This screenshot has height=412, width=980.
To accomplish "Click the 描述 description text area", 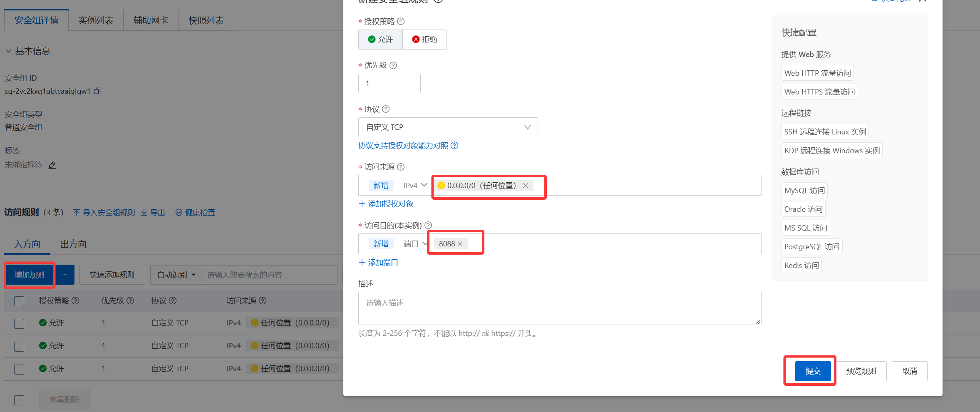I will pos(559,308).
